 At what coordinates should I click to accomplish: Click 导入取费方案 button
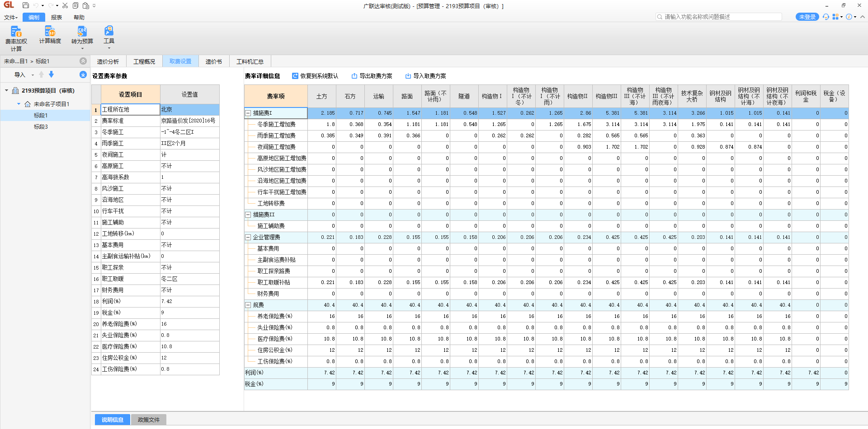pyautogui.click(x=426, y=76)
